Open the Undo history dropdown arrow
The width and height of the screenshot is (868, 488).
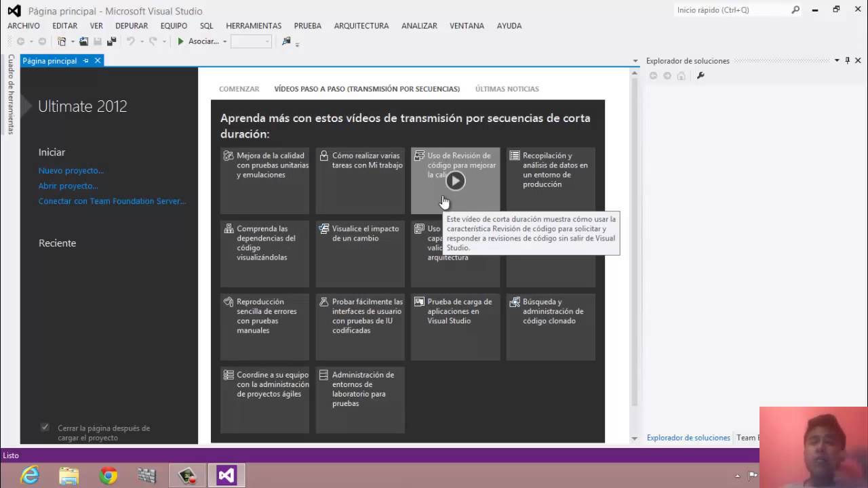click(x=142, y=42)
